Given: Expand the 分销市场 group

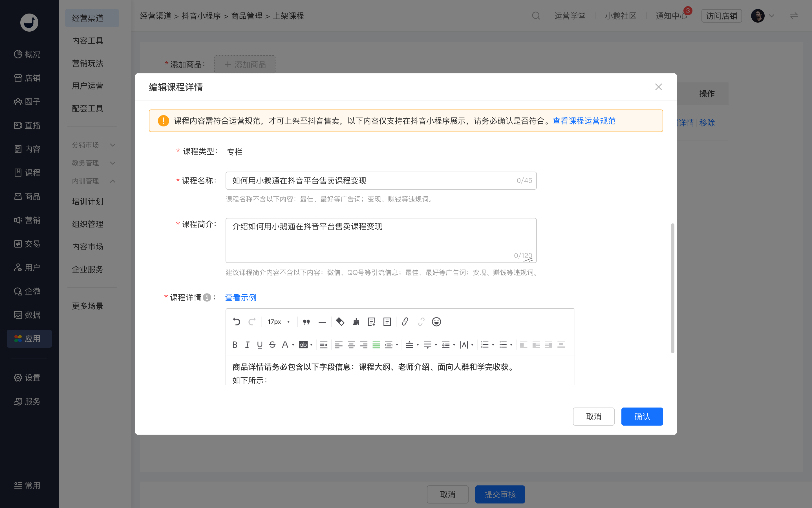Looking at the screenshot, I should (x=94, y=145).
